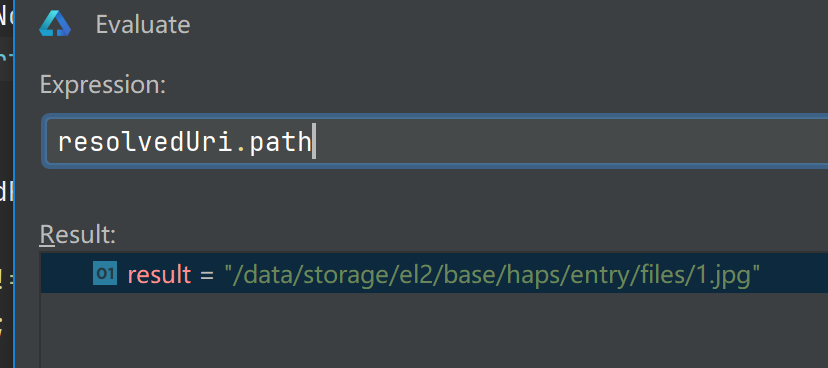The image size is (828, 368).
Task: Click the code editor strip behind dialog
Action: click(6, 184)
